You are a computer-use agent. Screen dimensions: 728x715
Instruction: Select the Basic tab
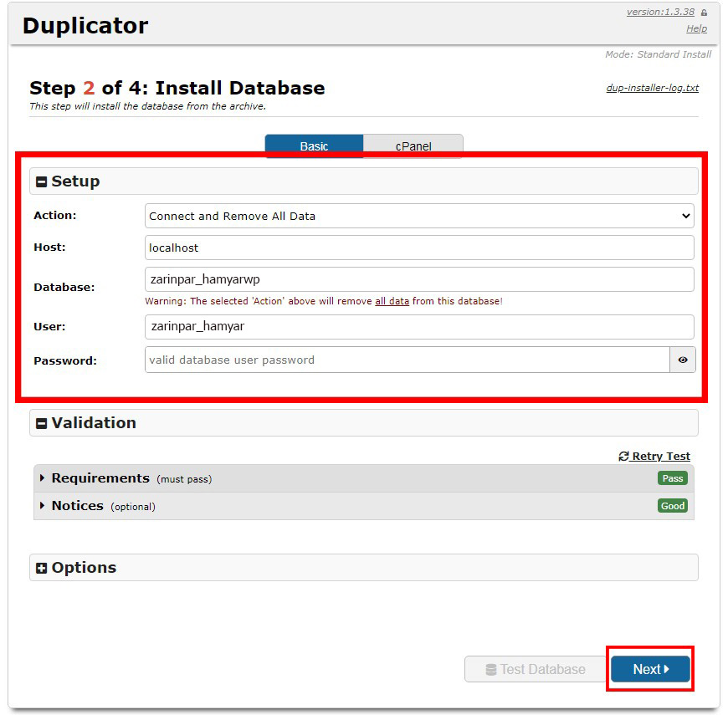314,146
